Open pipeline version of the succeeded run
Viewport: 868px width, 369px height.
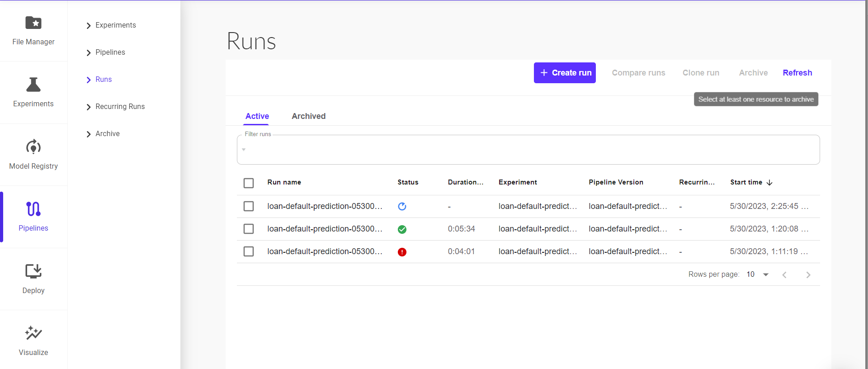628,229
